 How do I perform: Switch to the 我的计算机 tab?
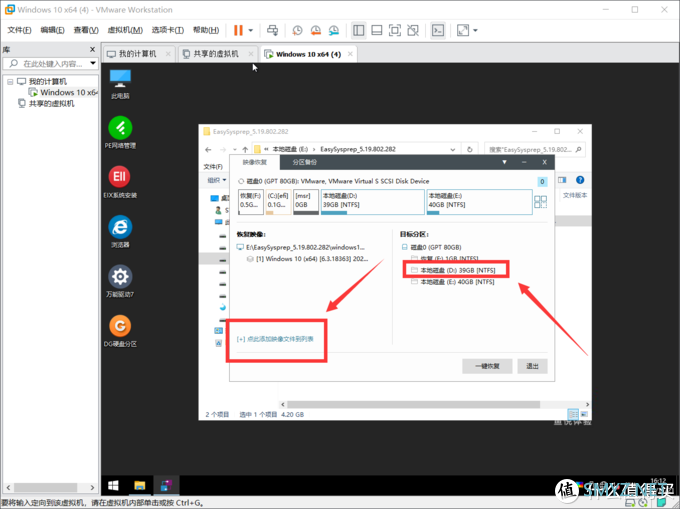[137, 54]
